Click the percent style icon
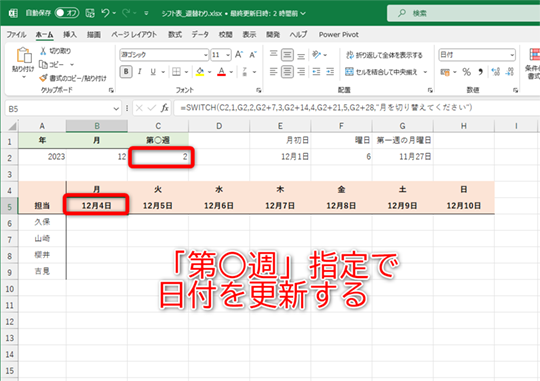540x381 pixels. coord(466,72)
